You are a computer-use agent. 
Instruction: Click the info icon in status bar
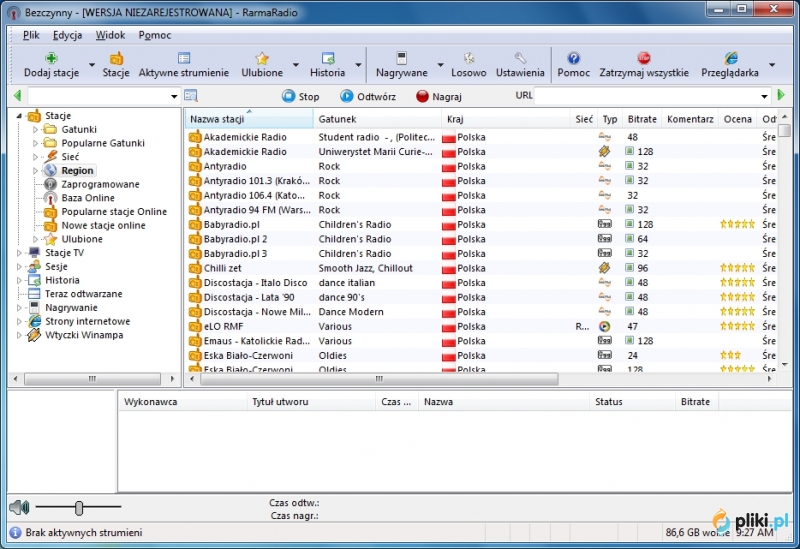click(x=15, y=533)
